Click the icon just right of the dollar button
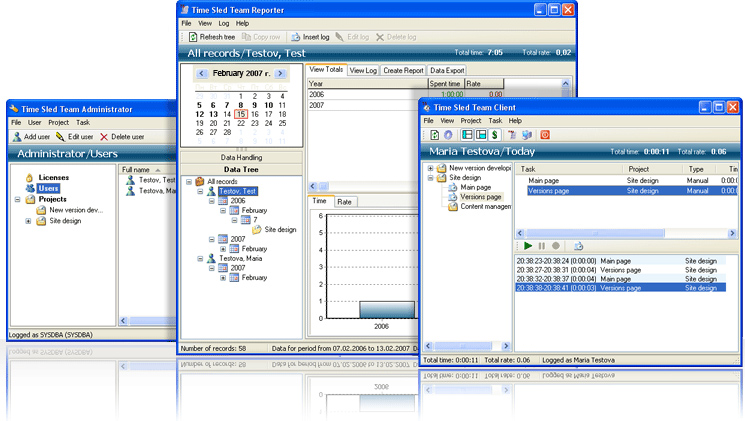 pyautogui.click(x=512, y=135)
